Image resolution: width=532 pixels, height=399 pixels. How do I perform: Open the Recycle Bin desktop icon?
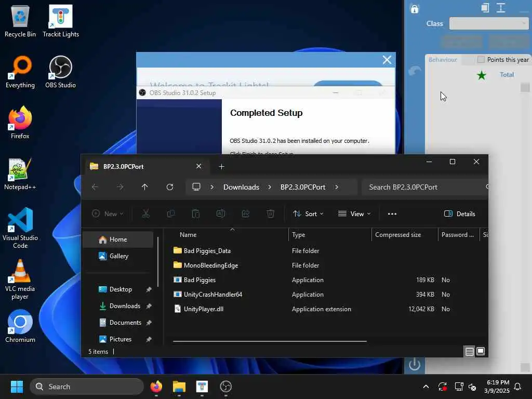(20, 21)
